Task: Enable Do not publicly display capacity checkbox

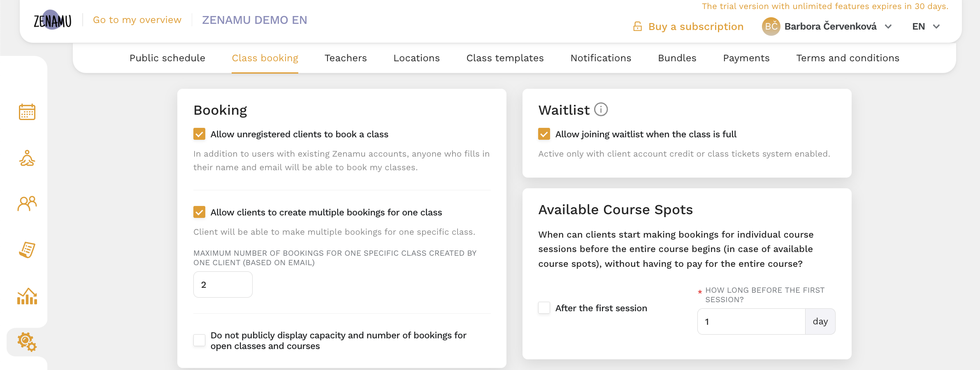Action: tap(200, 340)
